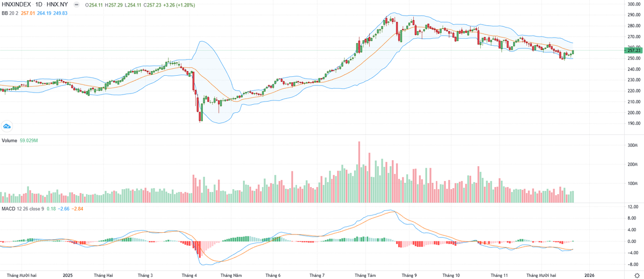Screen dimensions: 644x279
Task: Open chart settings gear at bottom right
Action: coord(636,275)
